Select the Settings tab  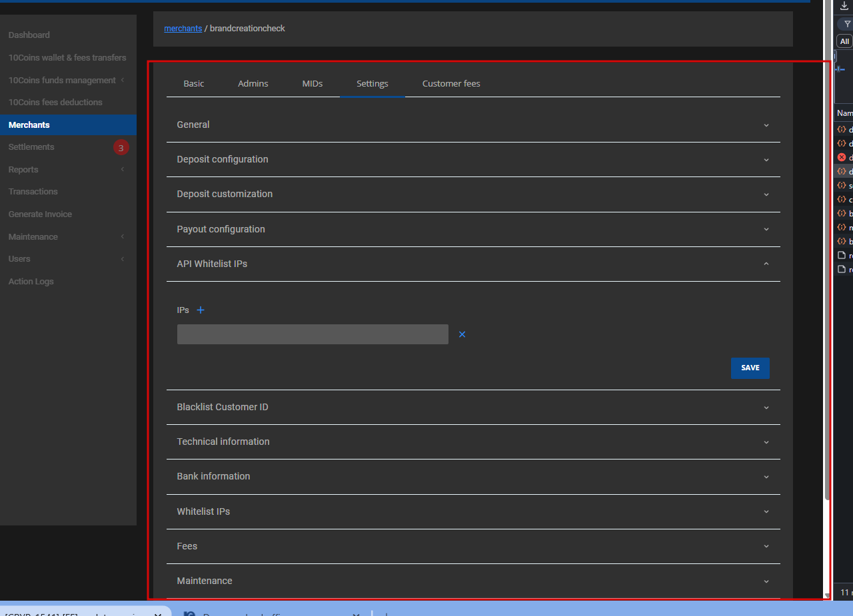(x=373, y=84)
